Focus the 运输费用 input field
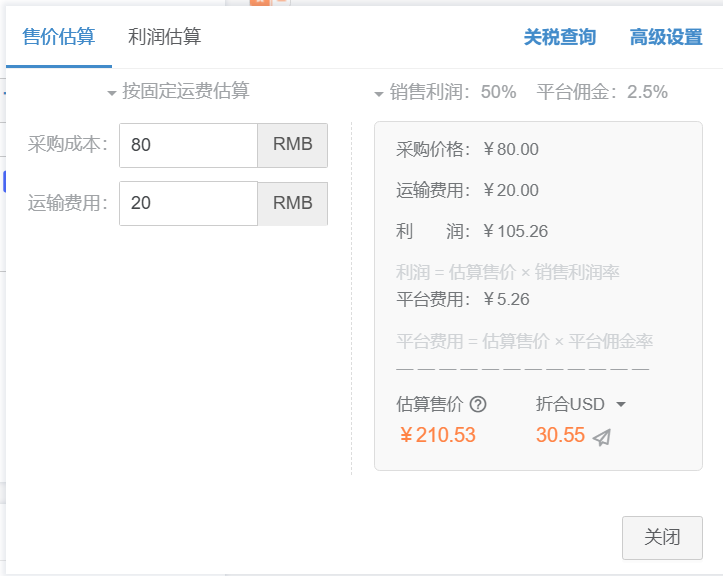Image resolution: width=723 pixels, height=576 pixels. [x=188, y=203]
